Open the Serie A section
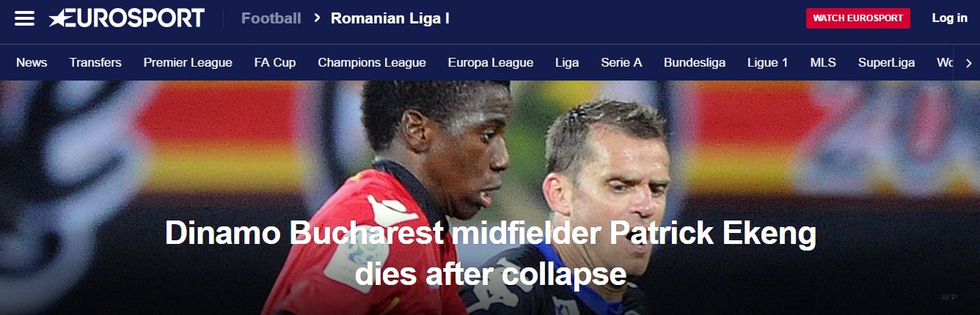980x315 pixels. tap(621, 63)
